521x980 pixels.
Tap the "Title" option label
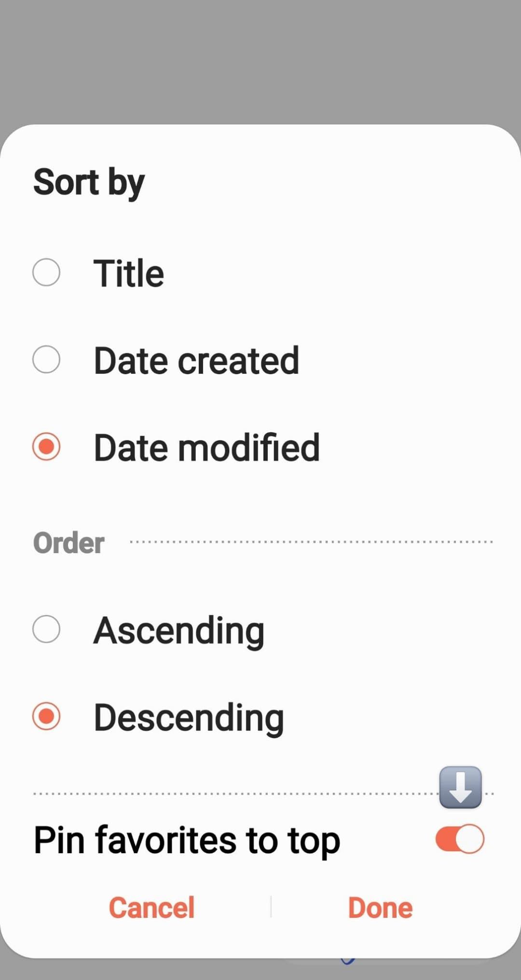click(x=128, y=273)
